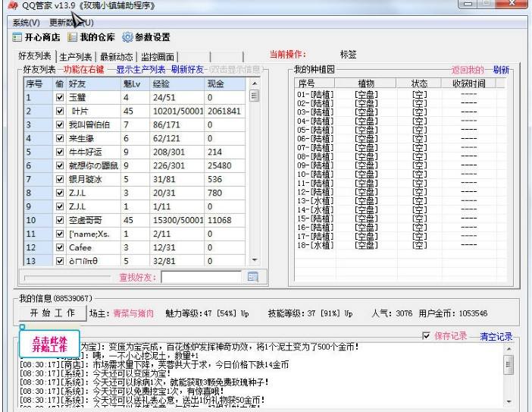Viewport: 532px width, 412px height.
Task: Click the friend search icon button
Action: [253, 278]
